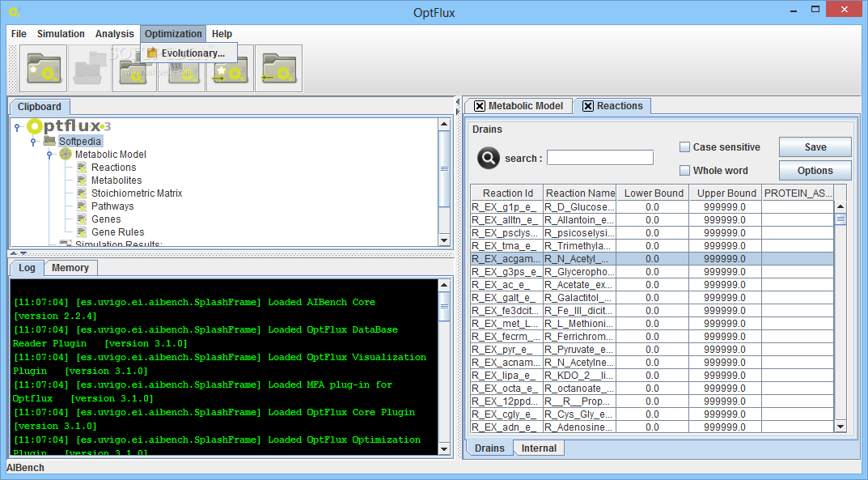Click the icon beside Pathways in the tree

82,206
